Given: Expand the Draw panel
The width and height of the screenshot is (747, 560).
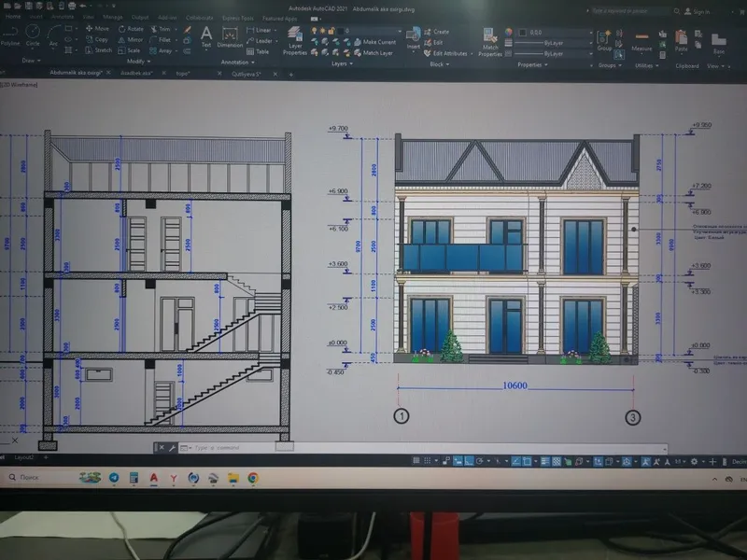Looking at the screenshot, I should [x=31, y=61].
